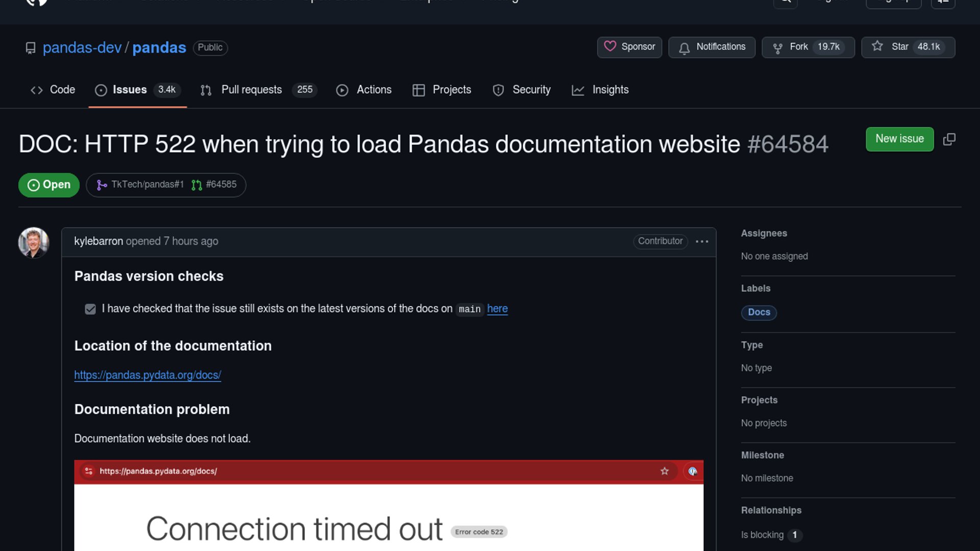Select the Docs label badge

(x=758, y=312)
